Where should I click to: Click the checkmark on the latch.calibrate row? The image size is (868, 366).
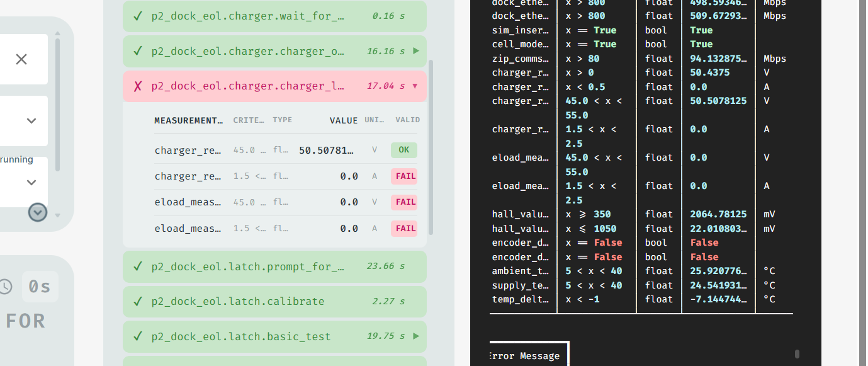point(138,301)
